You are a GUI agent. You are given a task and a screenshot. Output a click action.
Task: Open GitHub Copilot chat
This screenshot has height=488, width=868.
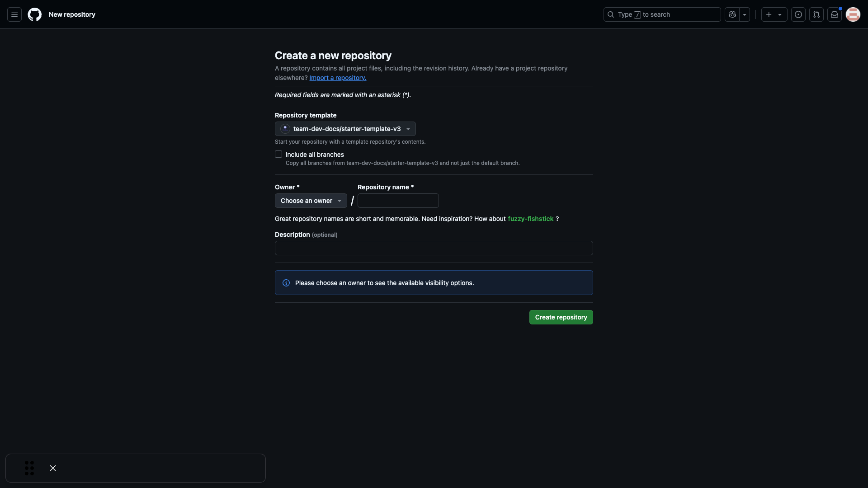tap(732, 14)
